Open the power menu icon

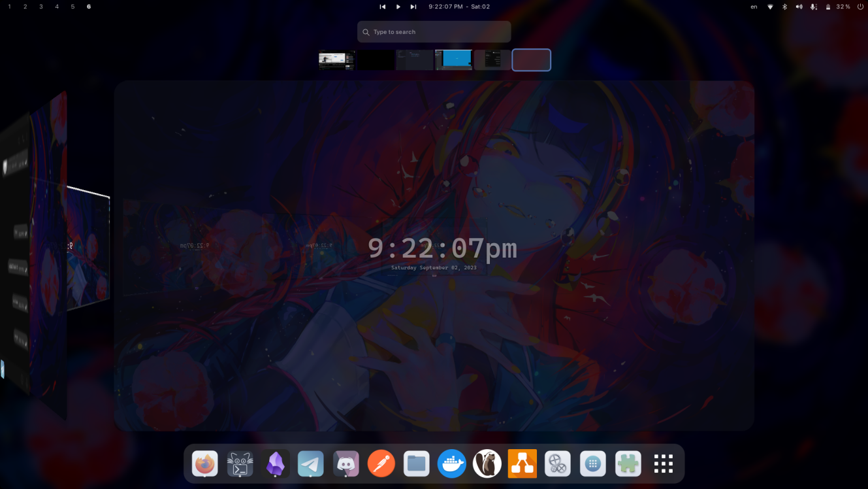(860, 7)
